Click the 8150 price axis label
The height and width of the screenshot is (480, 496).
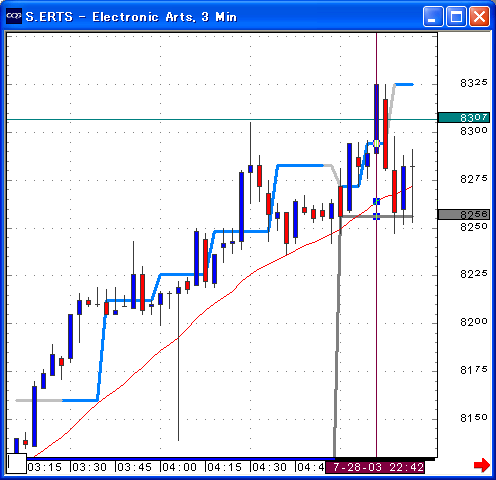pyautogui.click(x=474, y=418)
